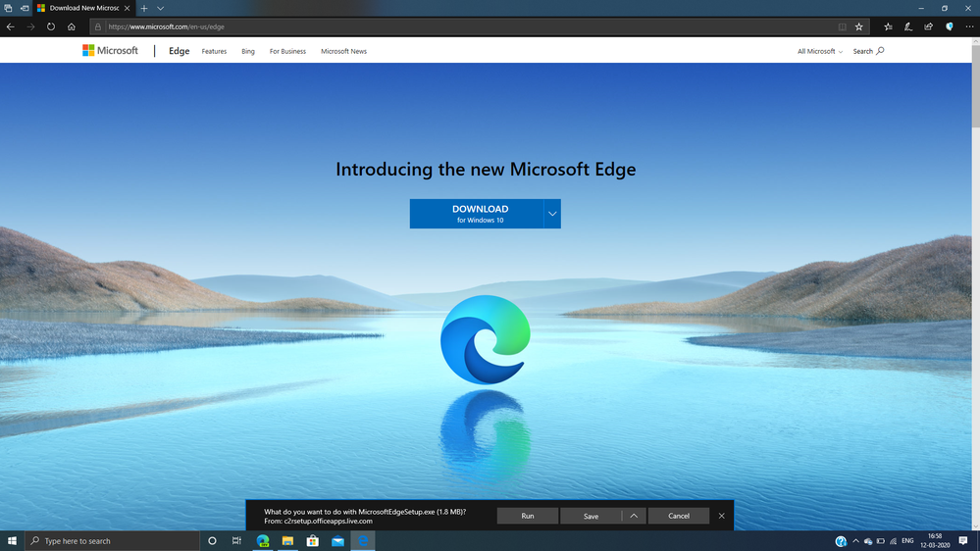Launch new Edge icon on taskbar
Image resolution: width=980 pixels, height=551 pixels.
(263, 541)
